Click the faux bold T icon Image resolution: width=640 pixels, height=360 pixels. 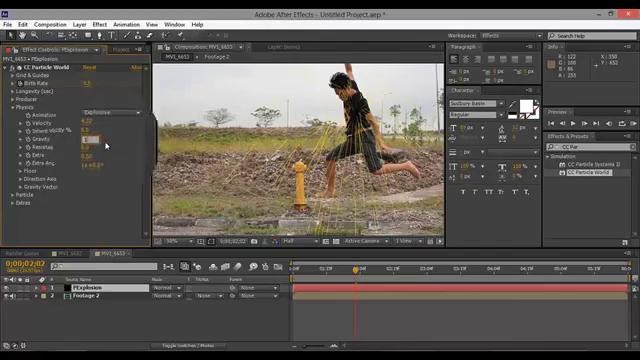pyautogui.click(x=463, y=192)
